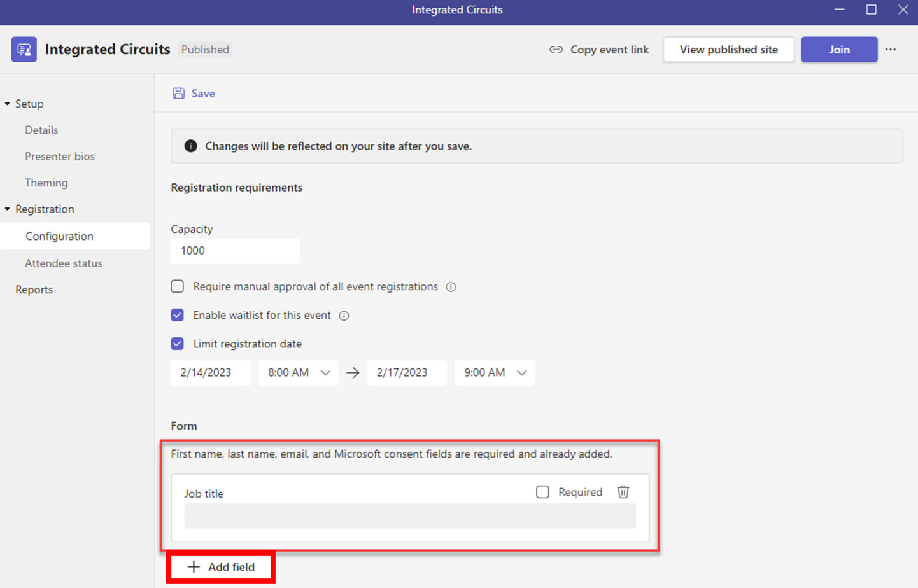Click the Copy event link chain icon
918x588 pixels.
tap(556, 50)
